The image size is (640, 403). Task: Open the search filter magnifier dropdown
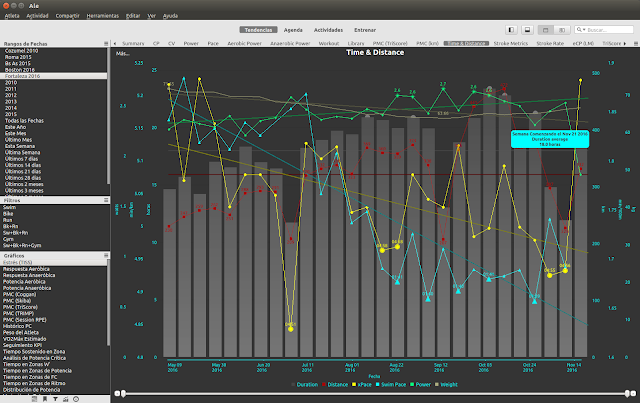pyautogui.click(x=580, y=30)
